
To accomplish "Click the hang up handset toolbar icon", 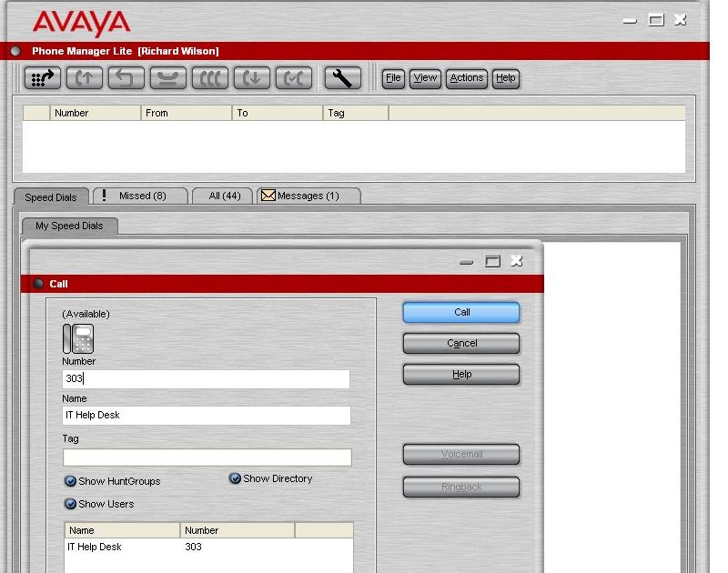I will coord(168,78).
